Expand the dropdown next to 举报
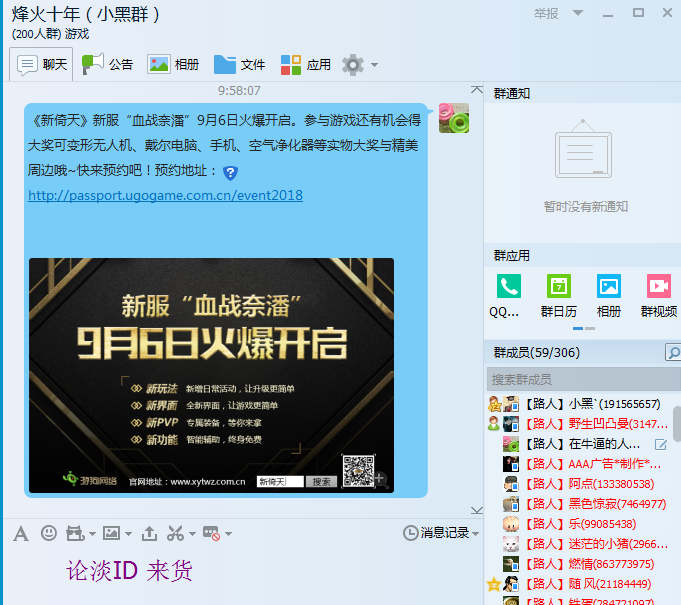Image resolution: width=681 pixels, height=605 pixels. pos(578,13)
